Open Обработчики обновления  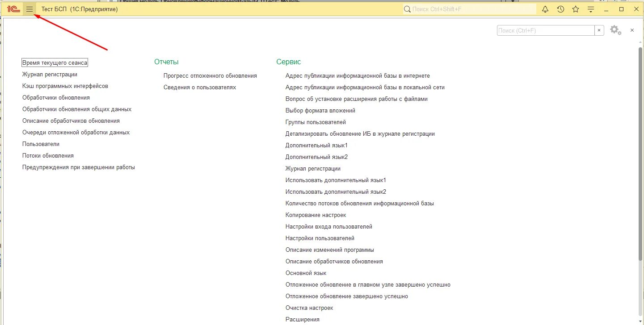(56, 98)
